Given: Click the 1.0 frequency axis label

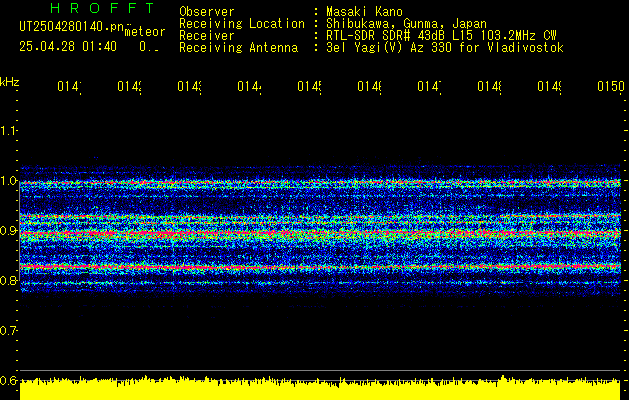Looking at the screenshot, I should (8, 181).
